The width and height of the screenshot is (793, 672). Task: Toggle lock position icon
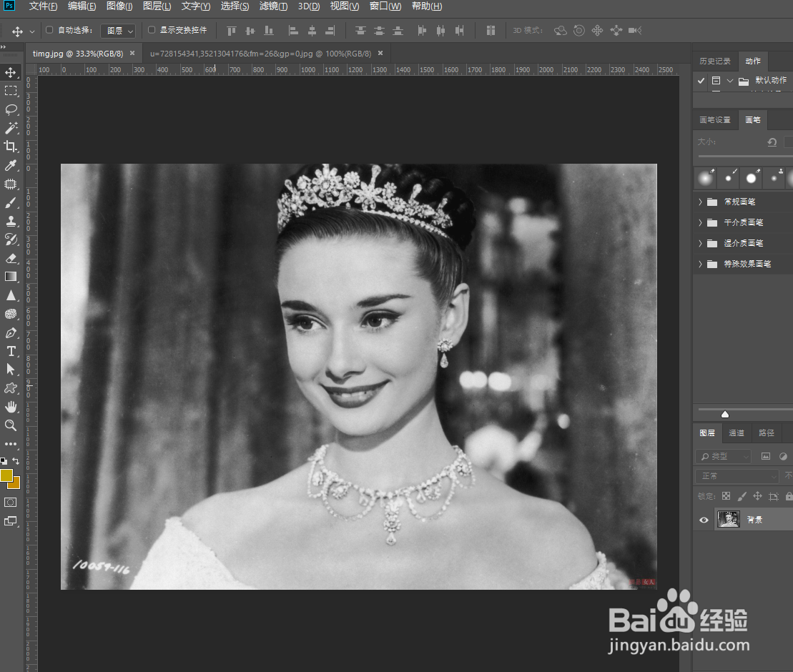pos(757,496)
